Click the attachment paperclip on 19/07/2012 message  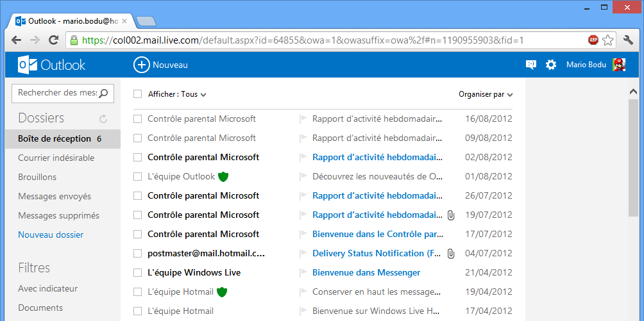pos(451,215)
